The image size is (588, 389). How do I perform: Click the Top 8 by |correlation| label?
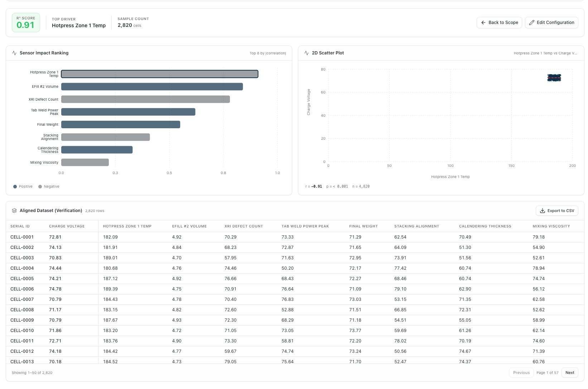268,53
